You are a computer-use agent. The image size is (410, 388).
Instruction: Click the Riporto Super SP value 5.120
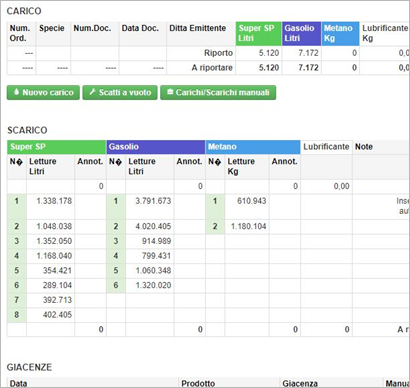click(269, 53)
